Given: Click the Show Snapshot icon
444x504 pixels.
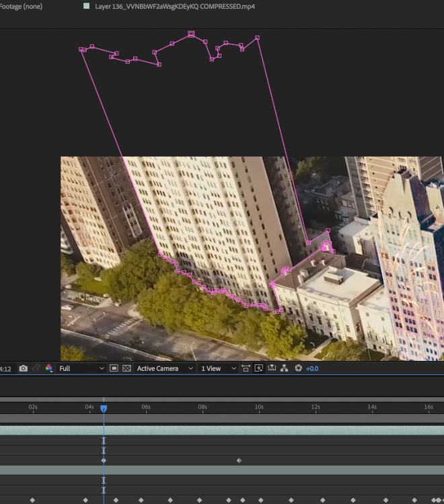Looking at the screenshot, I should tap(36, 368).
